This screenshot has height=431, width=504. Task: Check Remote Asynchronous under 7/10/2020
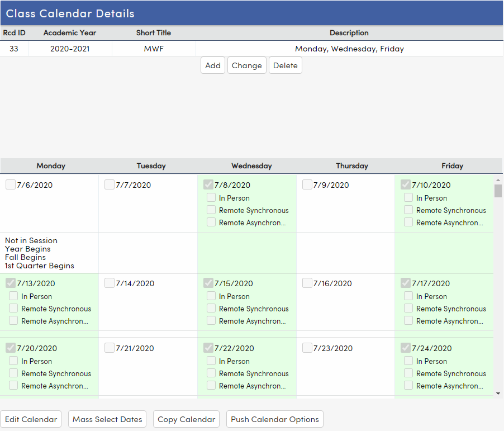[408, 222]
